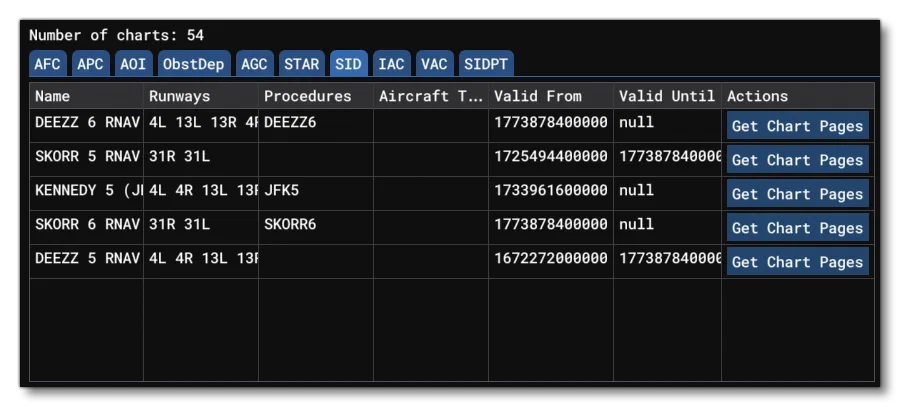Click the active SID tab

pyautogui.click(x=348, y=64)
